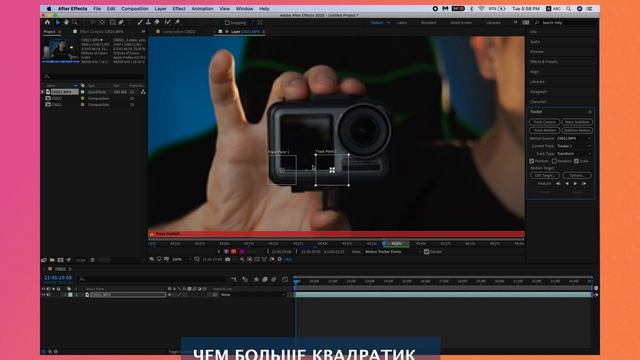
Task: Click the flowchart icon in the Project list
Action: click(143, 92)
